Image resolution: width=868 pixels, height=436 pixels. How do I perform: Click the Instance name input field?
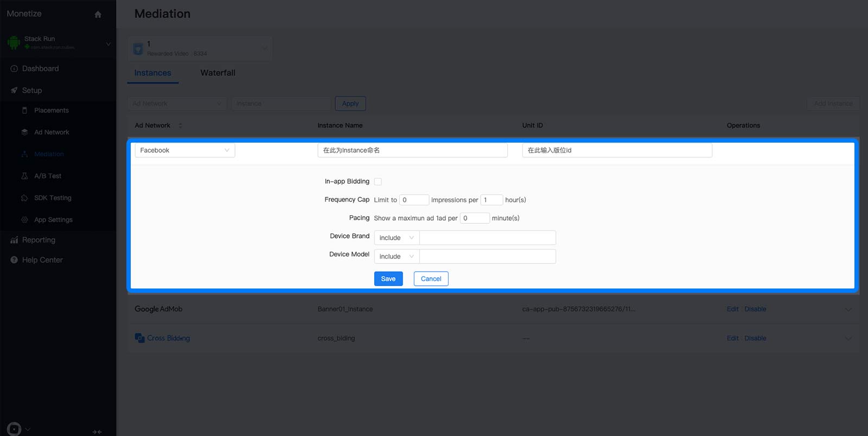coord(412,150)
